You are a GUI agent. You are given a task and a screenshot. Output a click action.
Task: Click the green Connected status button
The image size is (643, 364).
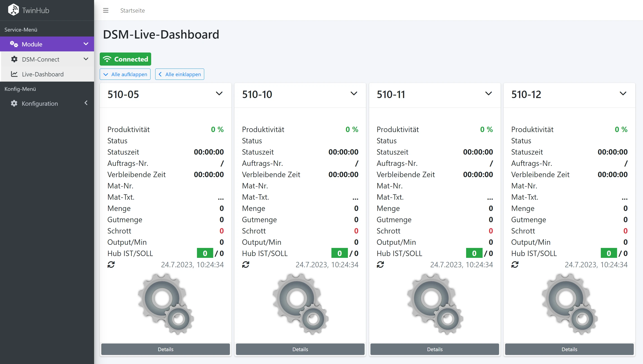pos(125,59)
